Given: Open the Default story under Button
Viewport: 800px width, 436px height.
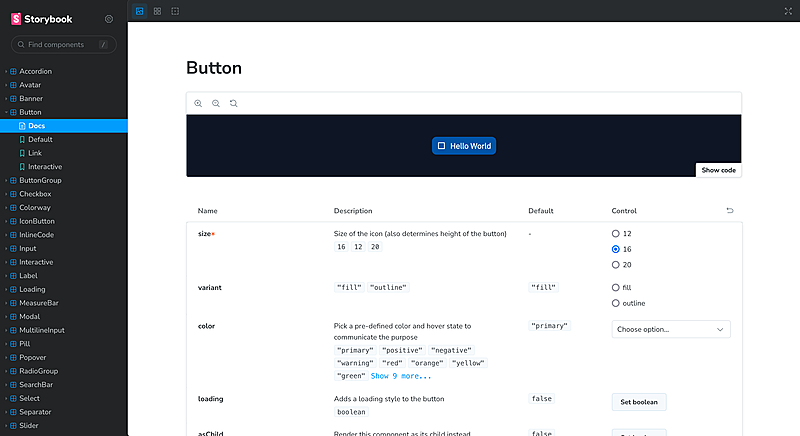Looking at the screenshot, I should click(40, 139).
